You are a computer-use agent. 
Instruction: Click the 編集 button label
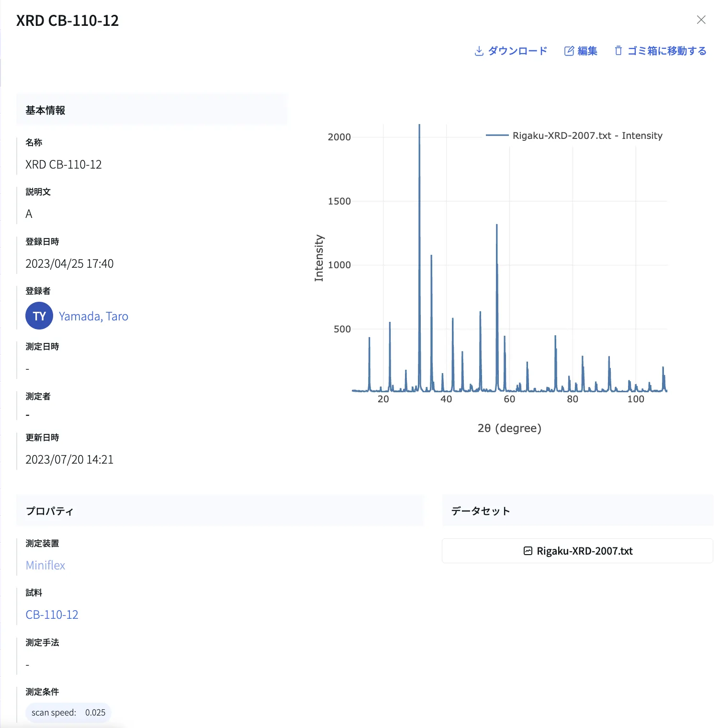click(x=587, y=51)
